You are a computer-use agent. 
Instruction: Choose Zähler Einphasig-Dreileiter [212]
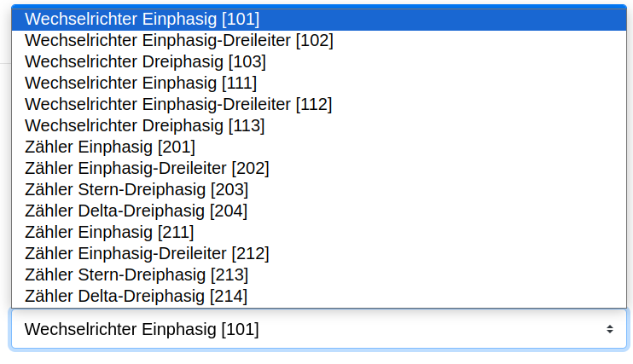click(319, 253)
